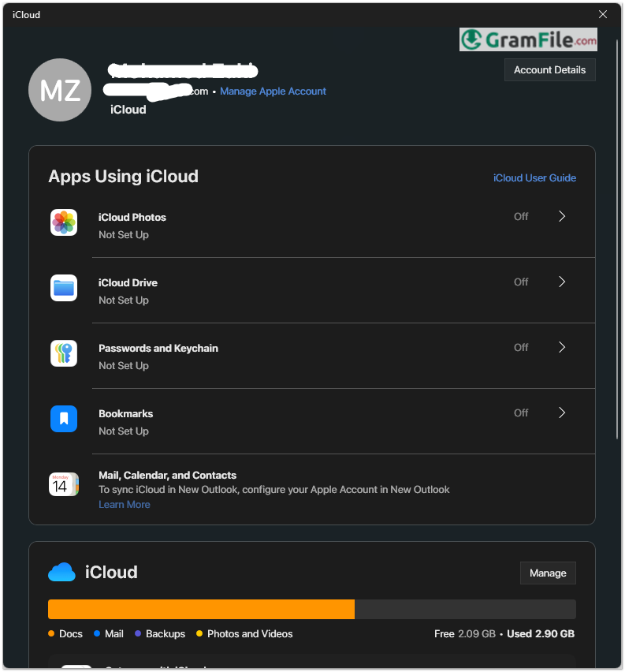Open Account Details
Viewport: 625px width, 672px height.
[x=549, y=70]
